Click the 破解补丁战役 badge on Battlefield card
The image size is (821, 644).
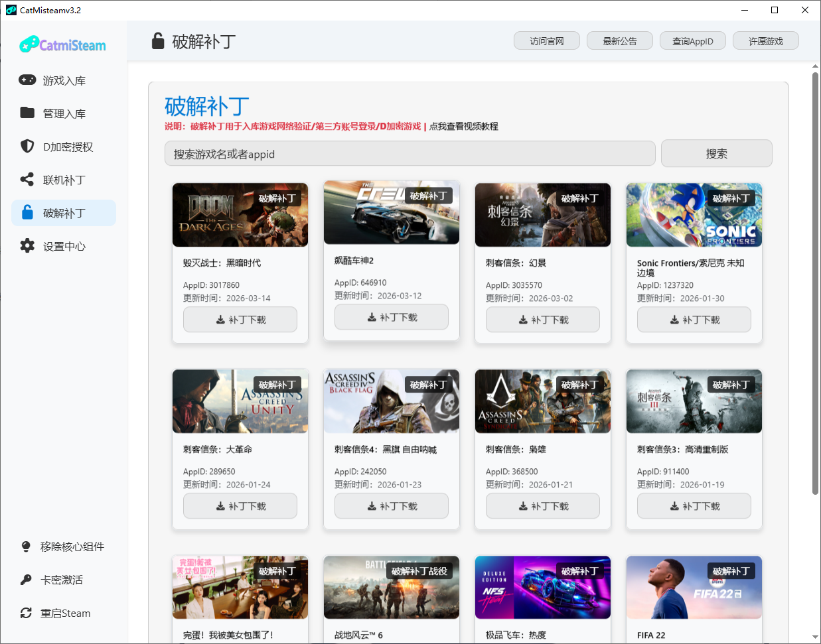pos(419,571)
